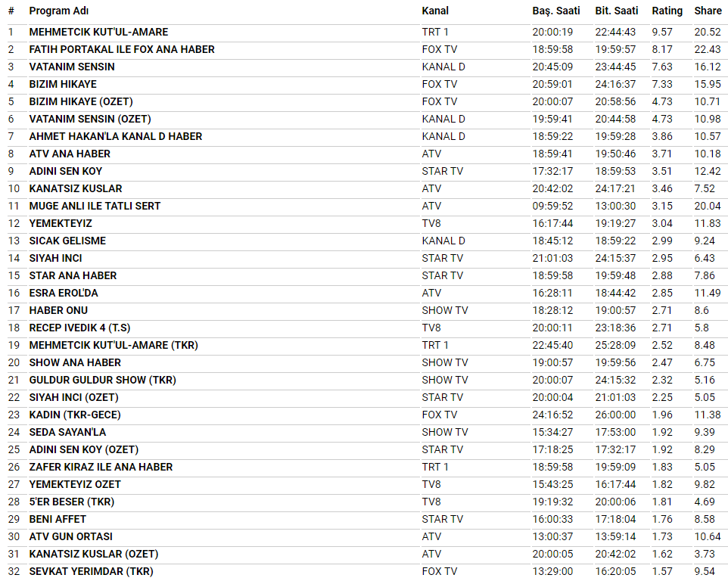Click the YEMEKTEYIZ program in row 12
The image size is (728, 581).
coord(61,223)
